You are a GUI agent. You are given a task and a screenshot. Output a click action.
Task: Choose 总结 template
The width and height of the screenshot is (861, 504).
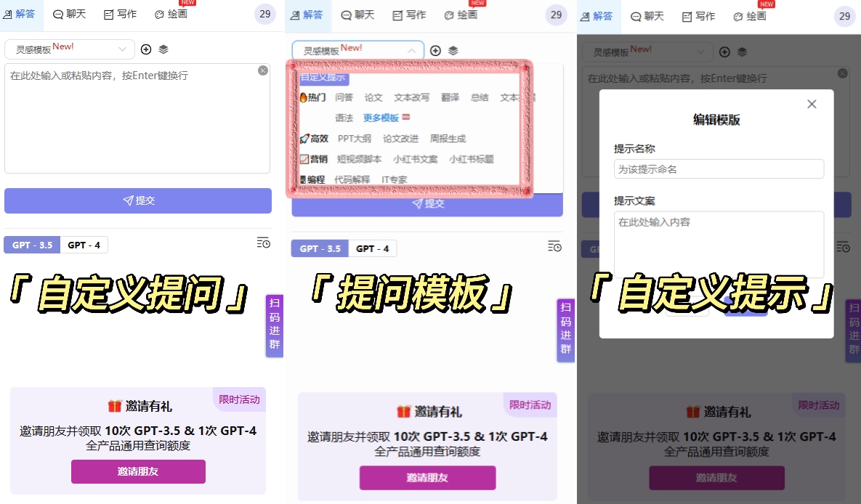(480, 97)
